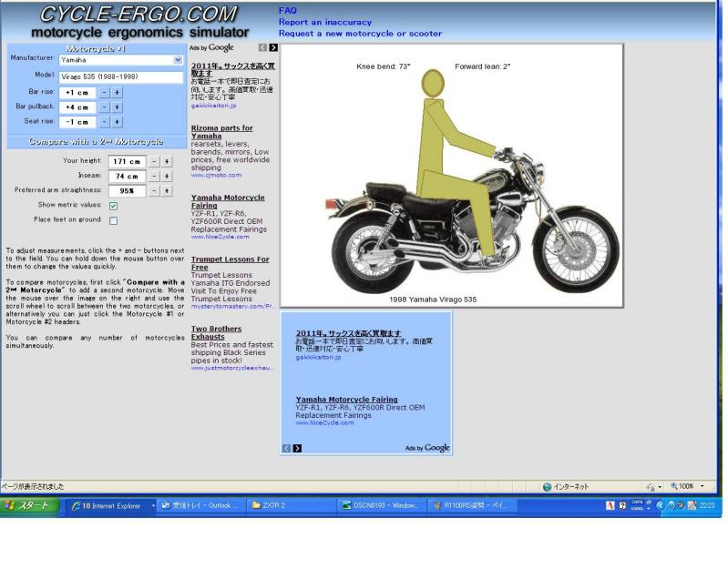728x579 pixels.
Task: Increase Seat rise with the plus button
Action: pos(118,121)
